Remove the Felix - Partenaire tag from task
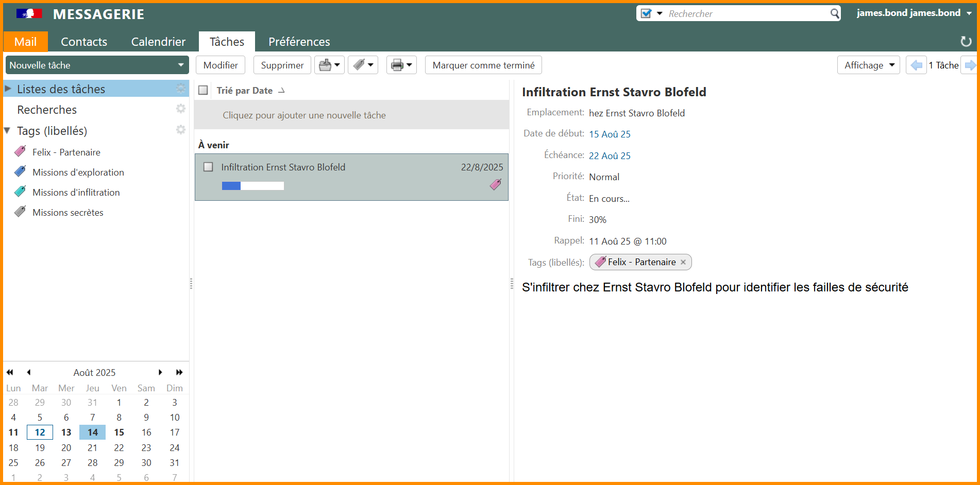The width and height of the screenshot is (980, 485). (x=683, y=262)
